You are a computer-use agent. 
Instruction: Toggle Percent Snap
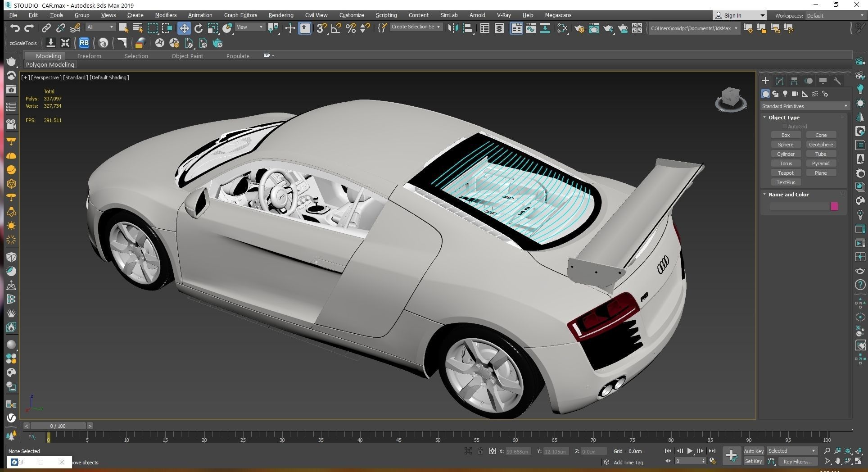point(351,28)
